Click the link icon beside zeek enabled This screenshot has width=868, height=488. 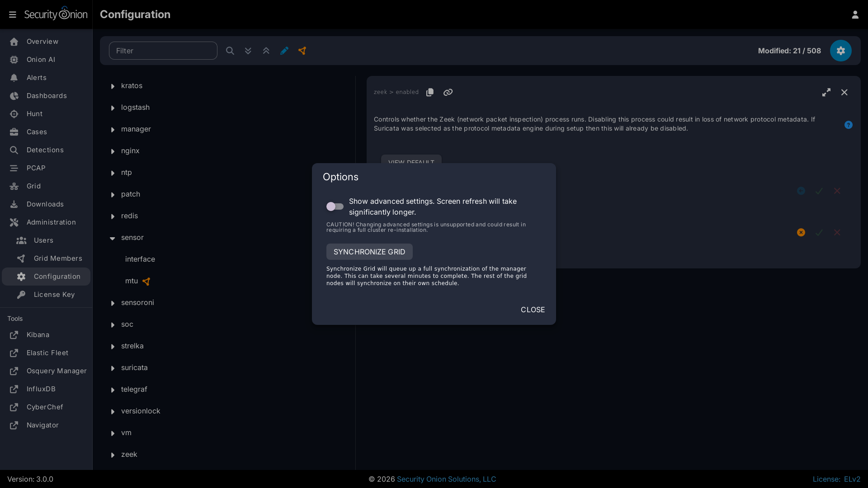pos(448,92)
